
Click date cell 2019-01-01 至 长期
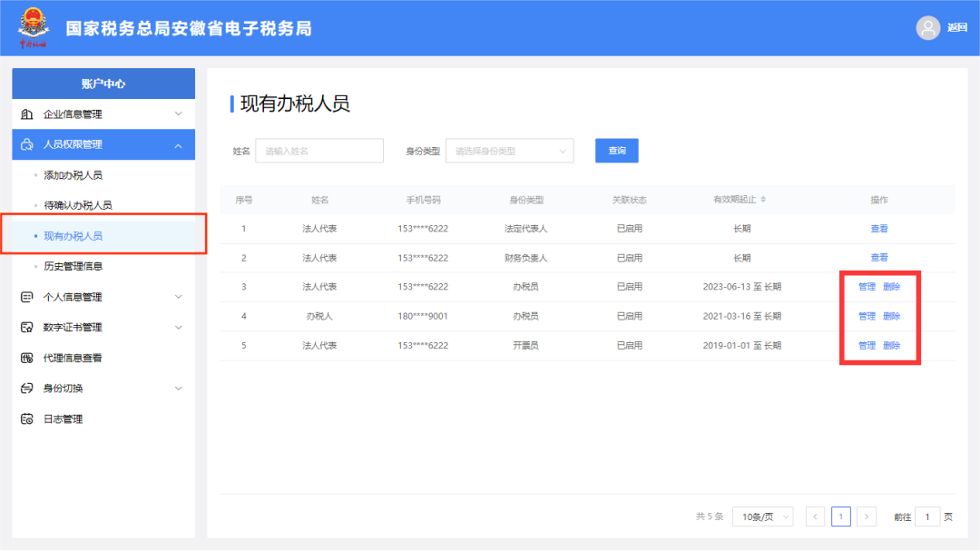(x=742, y=345)
